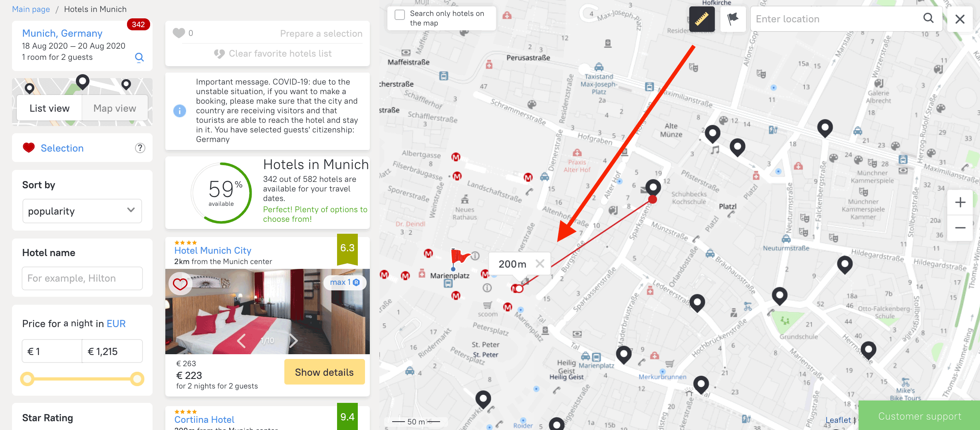Show next hotel photo with right chevron
Viewport: 980px width, 430px height.
coord(294,341)
